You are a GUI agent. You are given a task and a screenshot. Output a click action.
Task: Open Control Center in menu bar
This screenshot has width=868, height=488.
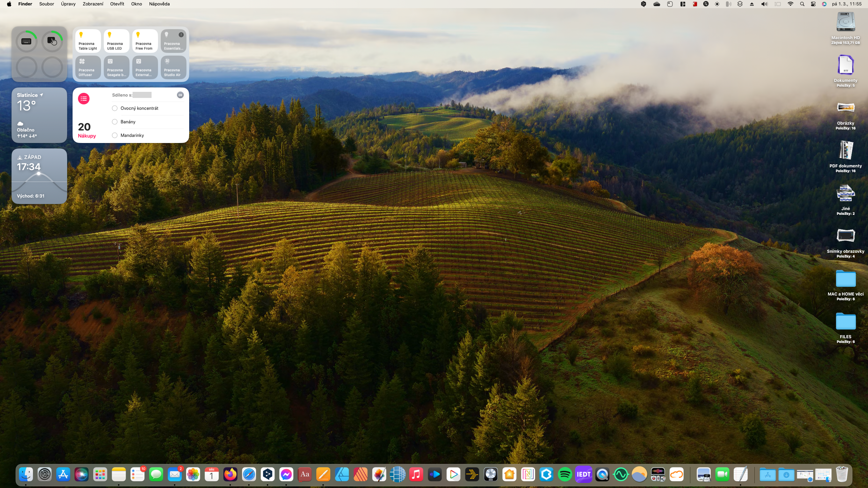[x=813, y=4]
